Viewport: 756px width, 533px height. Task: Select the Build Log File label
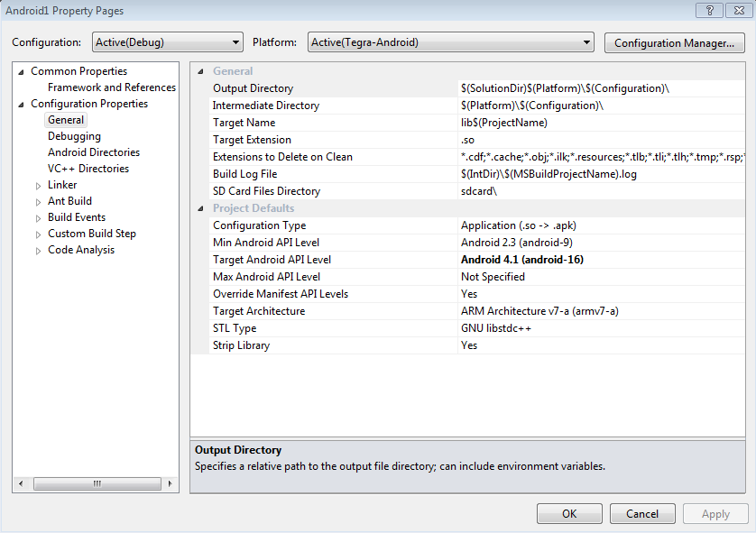tap(244, 174)
